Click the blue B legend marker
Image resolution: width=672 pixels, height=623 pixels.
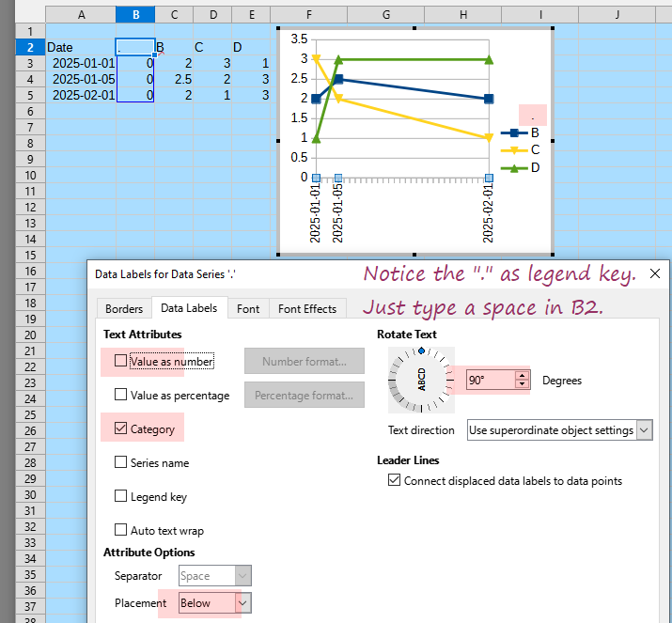click(x=513, y=132)
